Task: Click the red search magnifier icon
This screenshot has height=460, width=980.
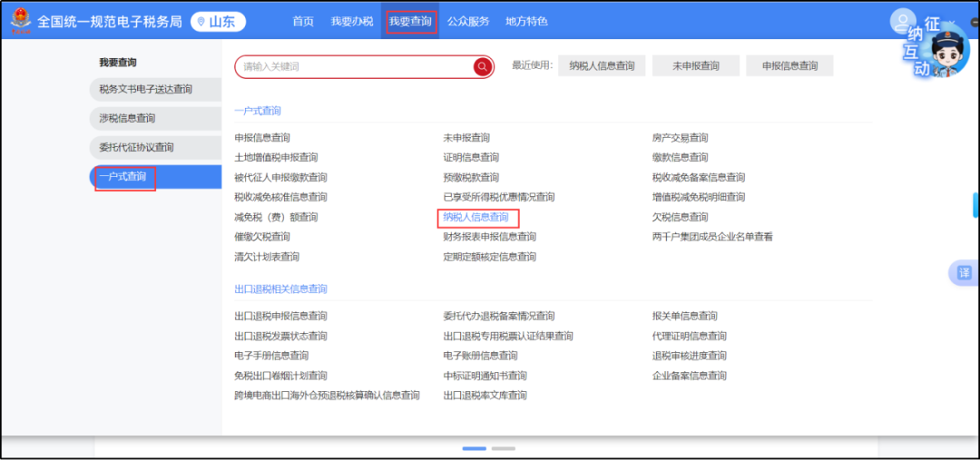Action: pyautogui.click(x=483, y=66)
